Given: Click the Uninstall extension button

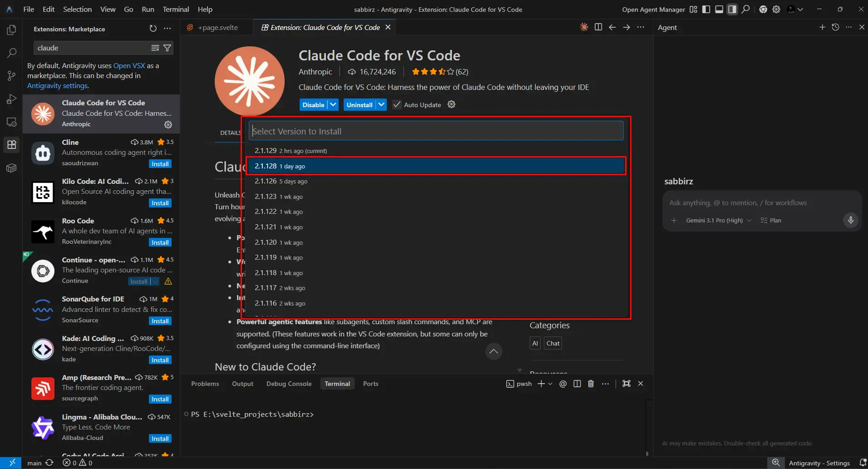Looking at the screenshot, I should (x=360, y=104).
